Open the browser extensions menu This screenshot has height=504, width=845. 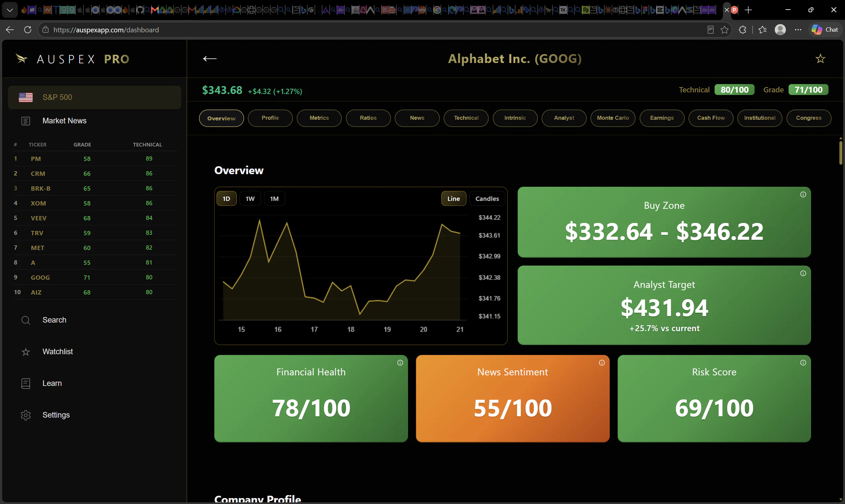pos(742,30)
